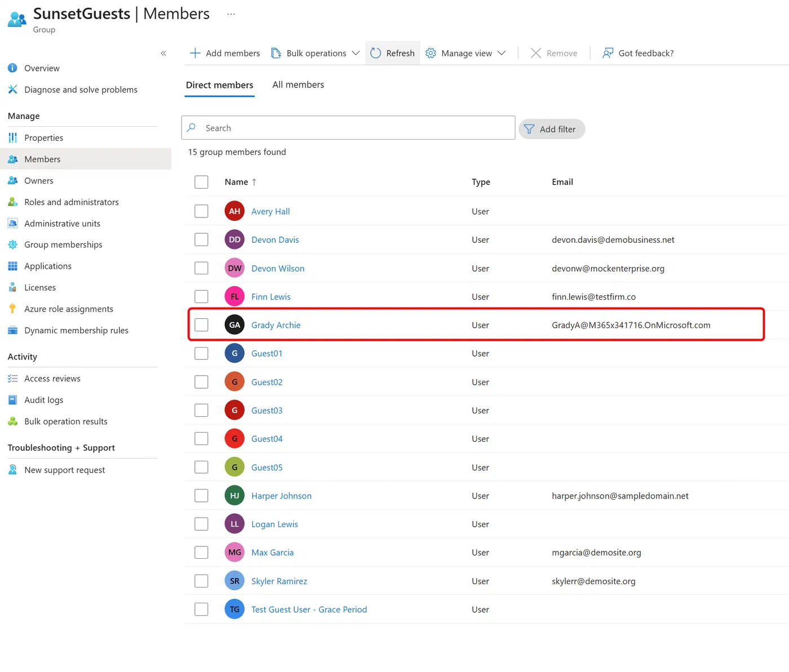Image resolution: width=789 pixels, height=672 pixels.
Task: Click the Administrative units icon
Action: pos(12,224)
